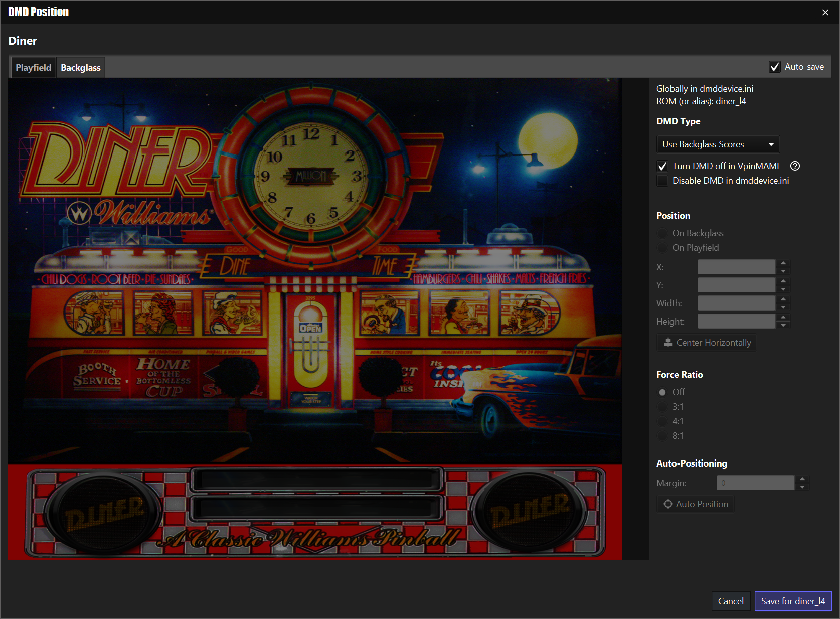Close the DMD Position dialog
The height and width of the screenshot is (619, 840).
pyautogui.click(x=825, y=12)
